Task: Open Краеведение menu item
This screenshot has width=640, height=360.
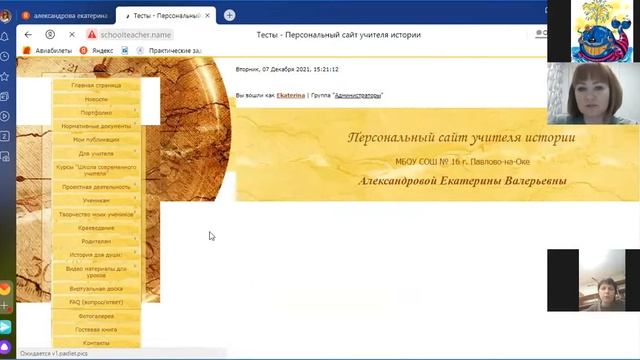Action: pyautogui.click(x=96, y=228)
